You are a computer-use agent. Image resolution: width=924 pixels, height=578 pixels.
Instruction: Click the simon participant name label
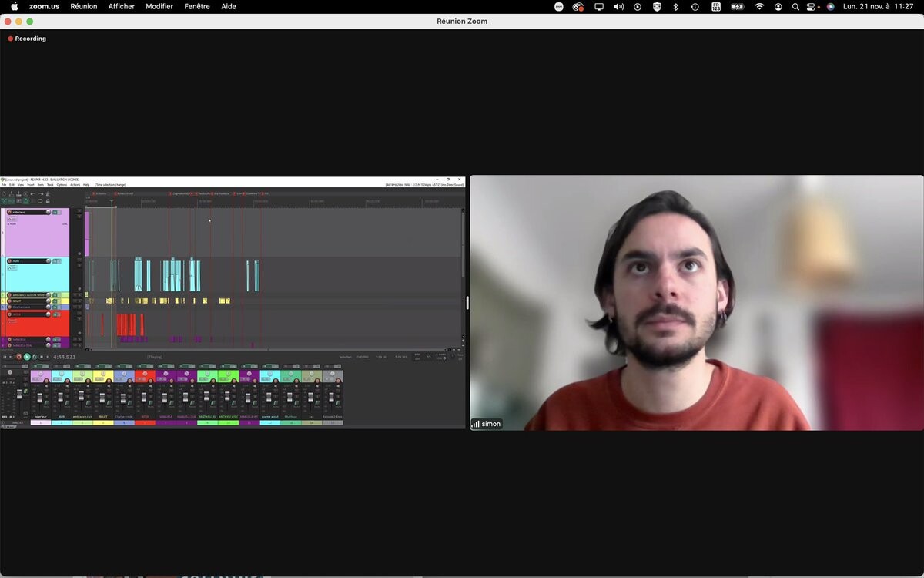[x=490, y=424]
